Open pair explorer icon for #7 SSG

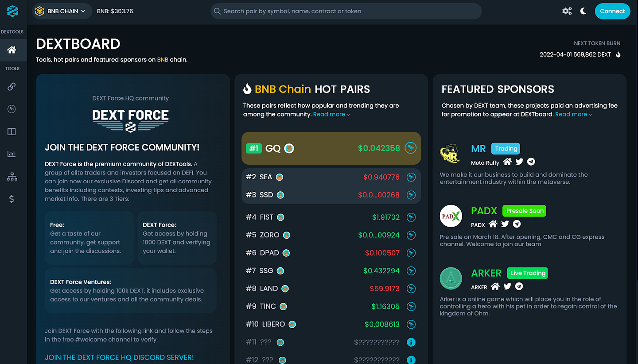pyautogui.click(x=411, y=271)
